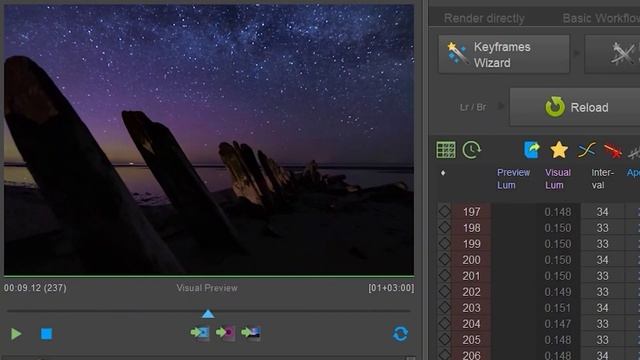
Task: Click the Visual Preview label
Action: tap(207, 288)
